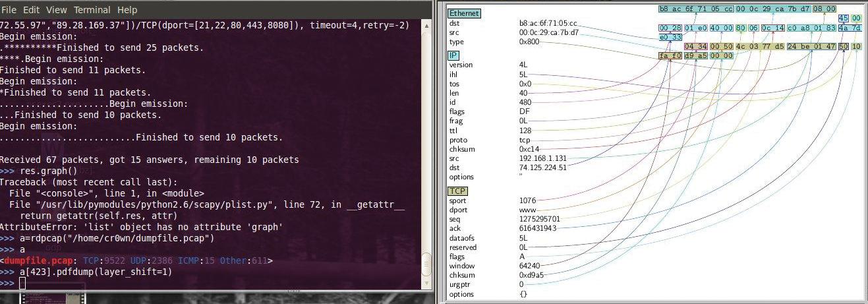Click the ttl value 128
This screenshot has width=868, height=304.
click(x=525, y=131)
